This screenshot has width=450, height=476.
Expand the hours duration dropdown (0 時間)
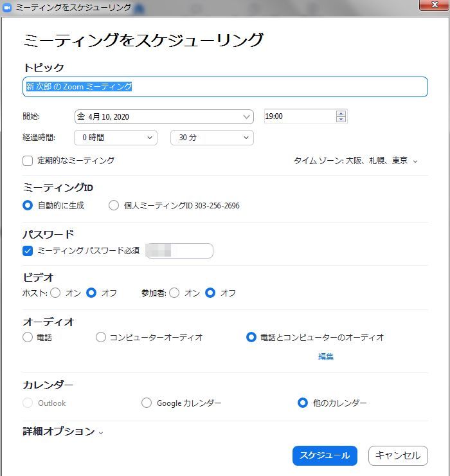point(116,138)
